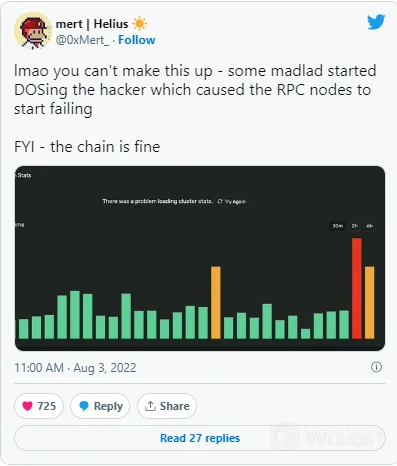Viewport: 397px width, 466px height.
Task: Read 27 replies
Action: tap(200, 438)
